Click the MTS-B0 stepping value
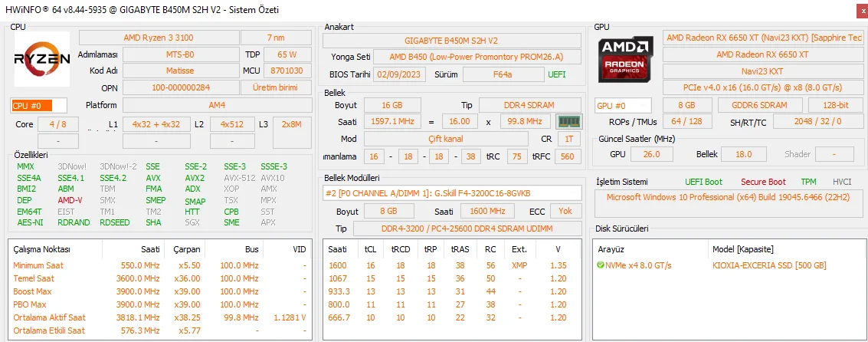 [180, 55]
